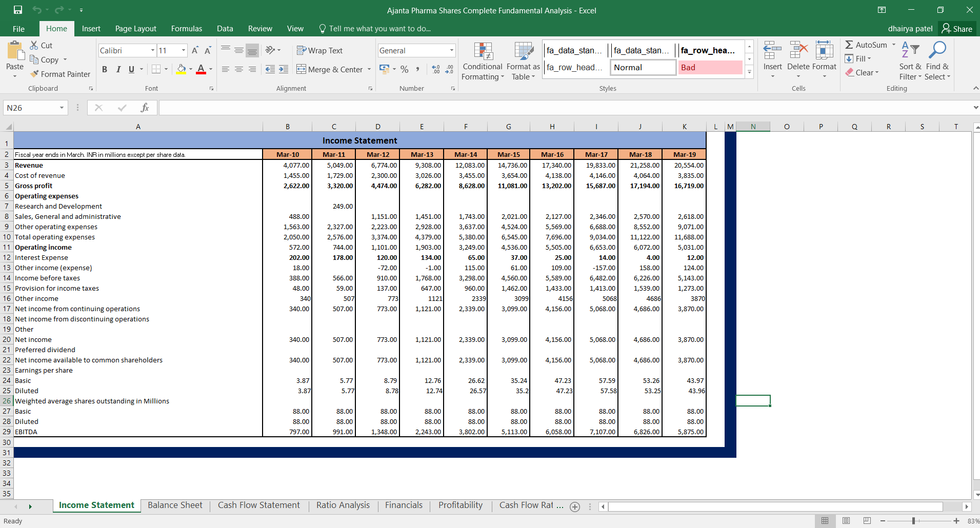Select column header N
The width and height of the screenshot is (980, 528).
pos(753,127)
